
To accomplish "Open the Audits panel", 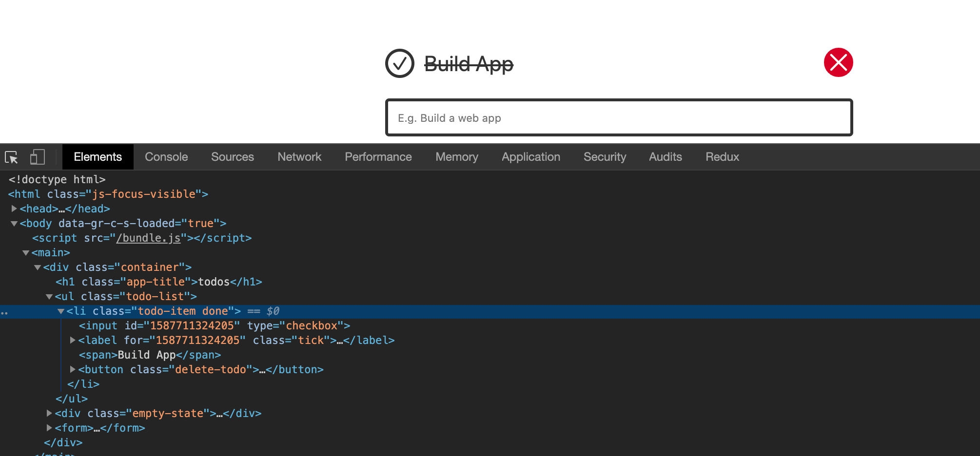I will 665,157.
